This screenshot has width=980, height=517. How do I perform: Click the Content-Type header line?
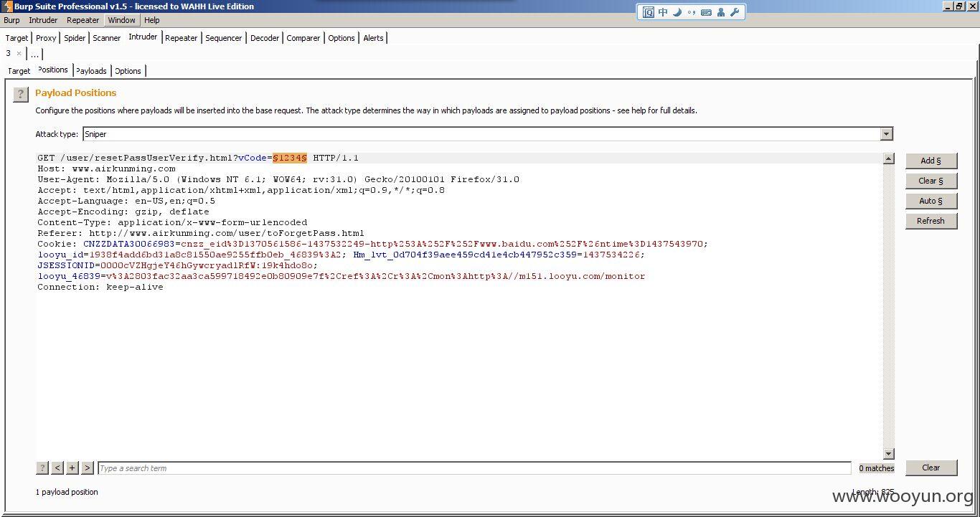pyautogui.click(x=172, y=222)
